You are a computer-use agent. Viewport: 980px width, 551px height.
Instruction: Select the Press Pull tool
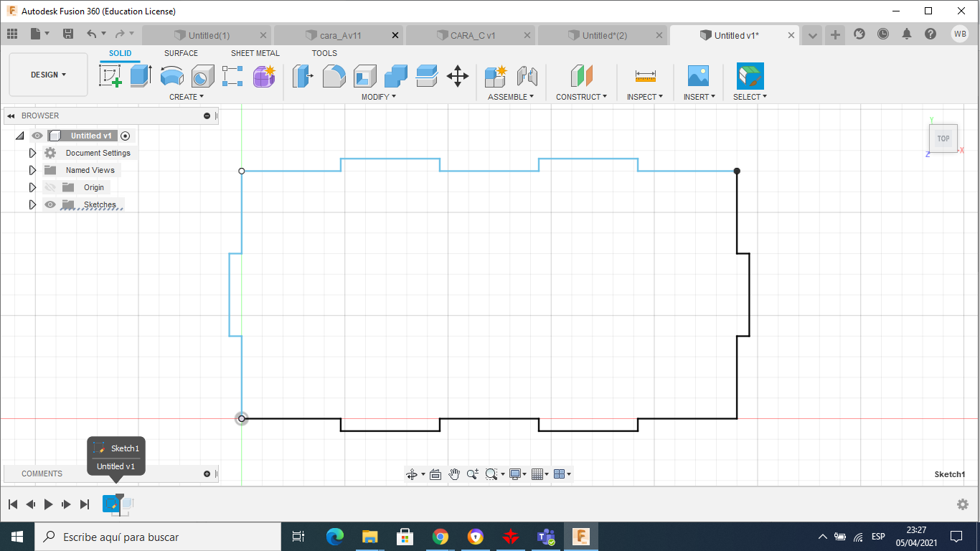coord(303,75)
